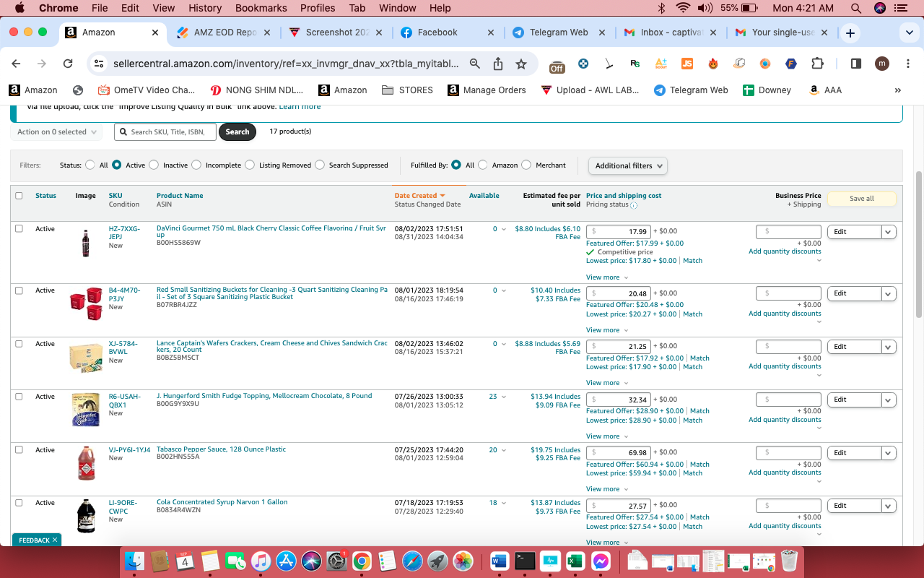
Task: Open the History menu in menu bar
Action: 205,8
